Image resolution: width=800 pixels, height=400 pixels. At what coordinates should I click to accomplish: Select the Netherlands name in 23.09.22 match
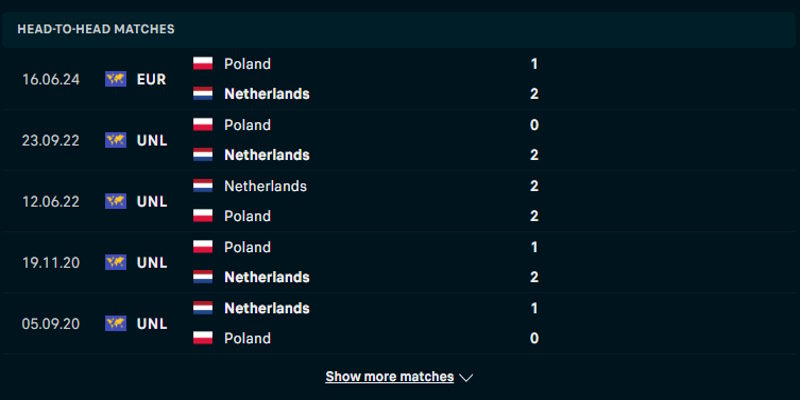pyautogui.click(x=266, y=155)
